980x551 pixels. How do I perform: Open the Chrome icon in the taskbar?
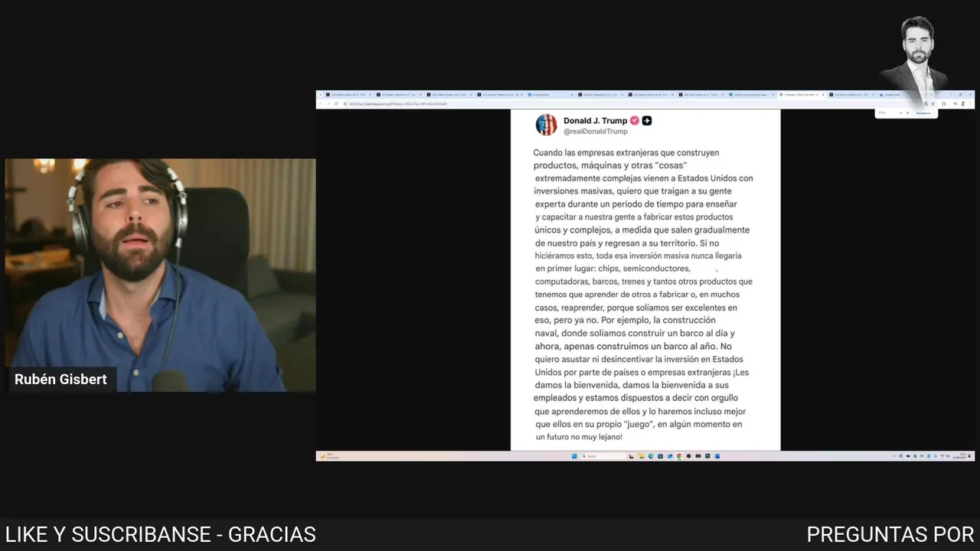tap(679, 456)
